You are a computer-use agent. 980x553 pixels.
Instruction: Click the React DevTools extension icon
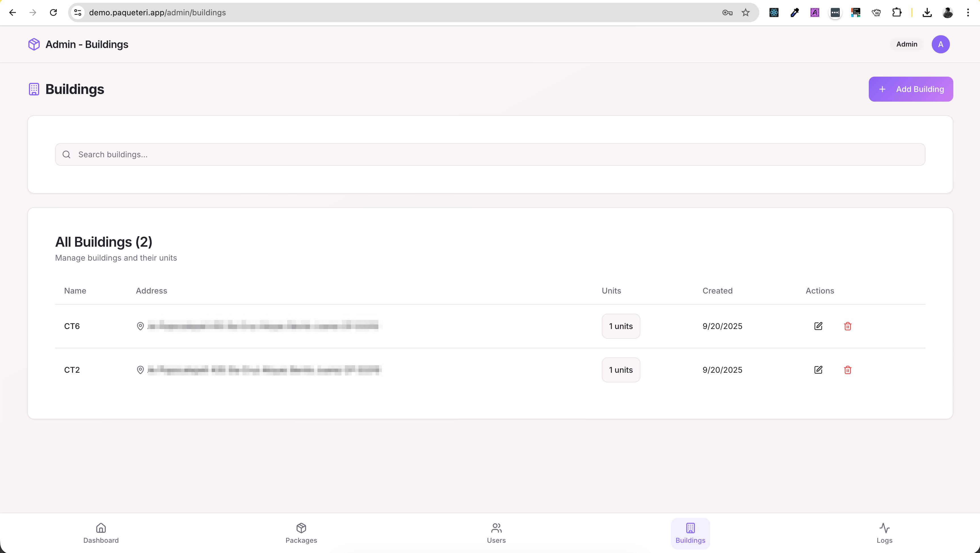(774, 12)
